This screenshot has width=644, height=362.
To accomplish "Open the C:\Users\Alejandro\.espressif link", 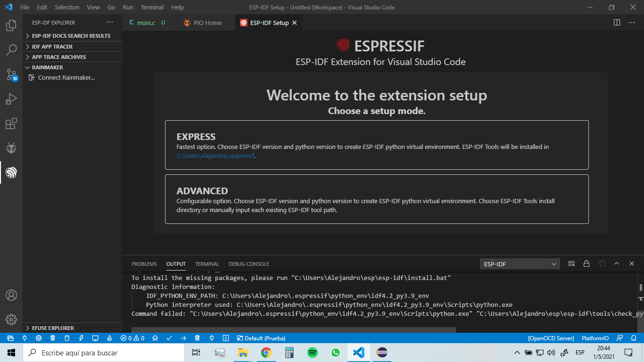I will tap(215, 156).
